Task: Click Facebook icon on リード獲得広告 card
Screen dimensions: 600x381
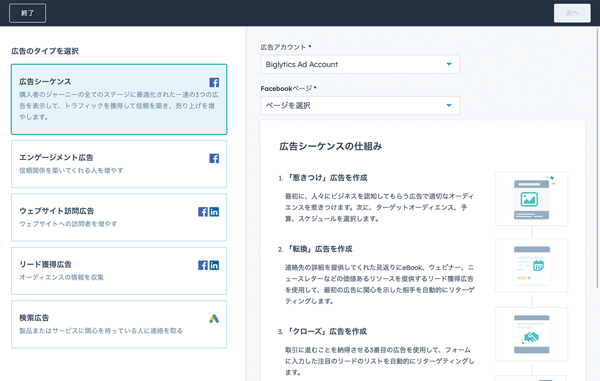Action: point(203,265)
